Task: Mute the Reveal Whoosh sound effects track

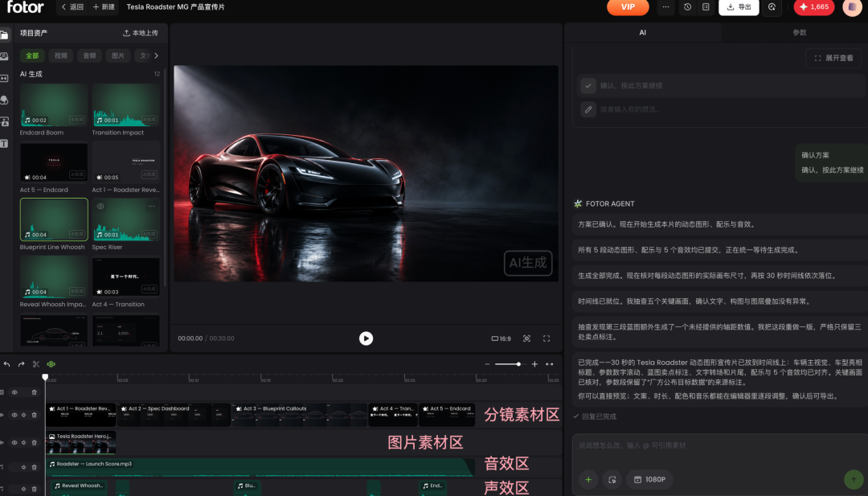Action: click(24, 489)
